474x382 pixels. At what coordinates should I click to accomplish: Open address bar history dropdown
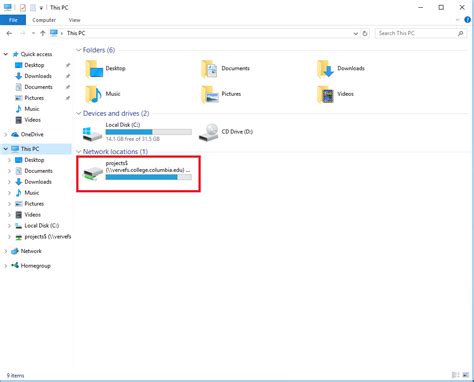click(x=356, y=33)
